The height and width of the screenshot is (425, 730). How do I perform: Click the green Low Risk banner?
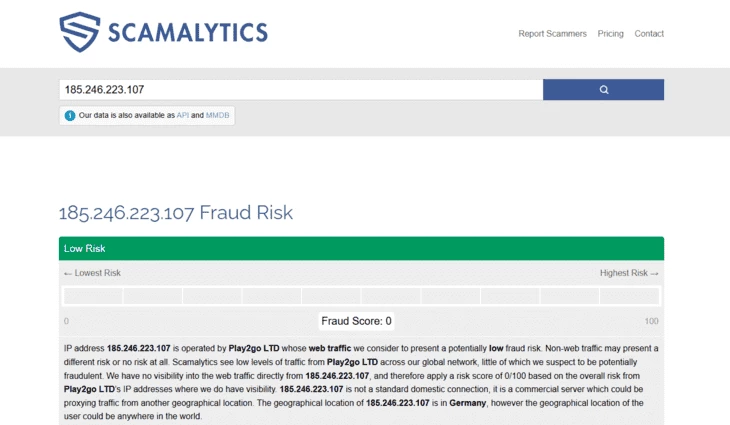click(361, 248)
